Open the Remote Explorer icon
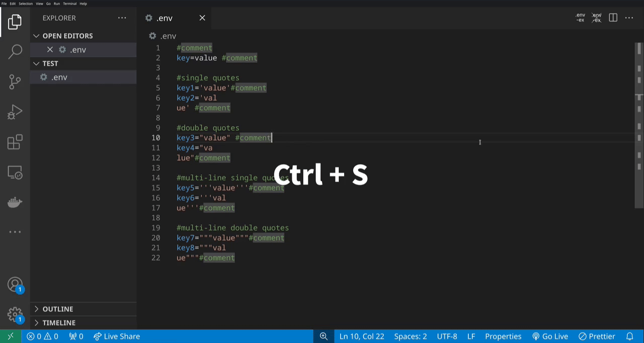644x343 pixels. [x=15, y=173]
